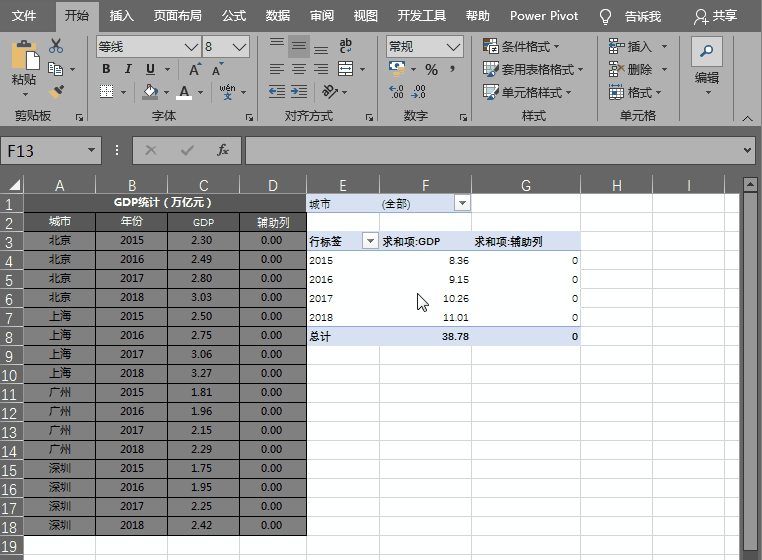Screen dimensions: 762x560
Task: Click Merge and Center icon
Action: click(x=346, y=69)
